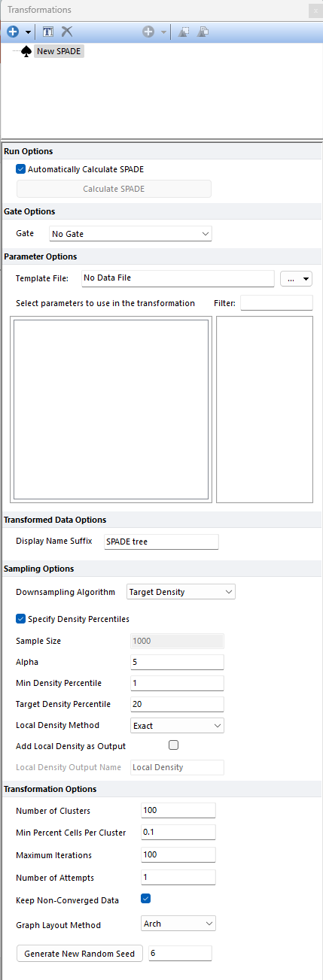323x980 pixels.
Task: Open the Template File browse ellipsis dropdown
Action: [296, 279]
